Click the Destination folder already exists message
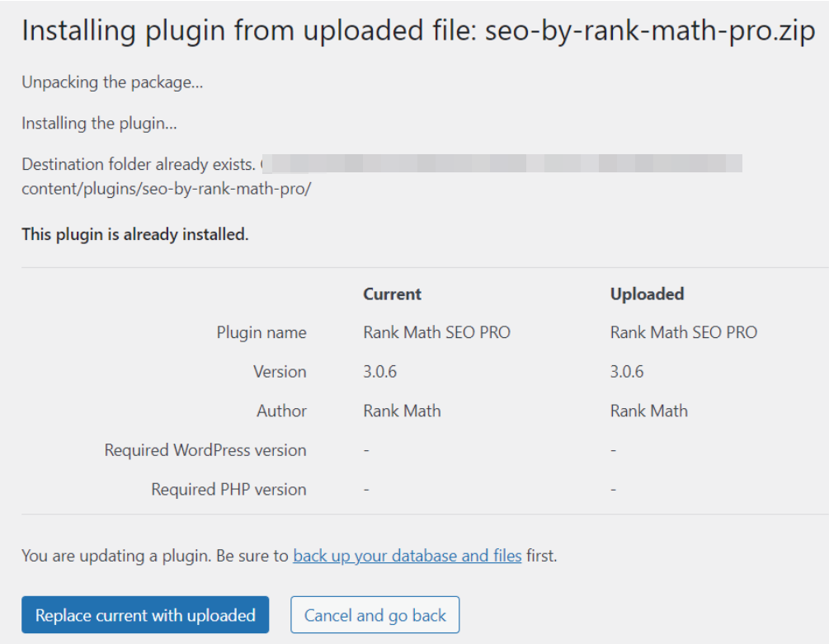The image size is (829, 644). pyautogui.click(x=136, y=164)
